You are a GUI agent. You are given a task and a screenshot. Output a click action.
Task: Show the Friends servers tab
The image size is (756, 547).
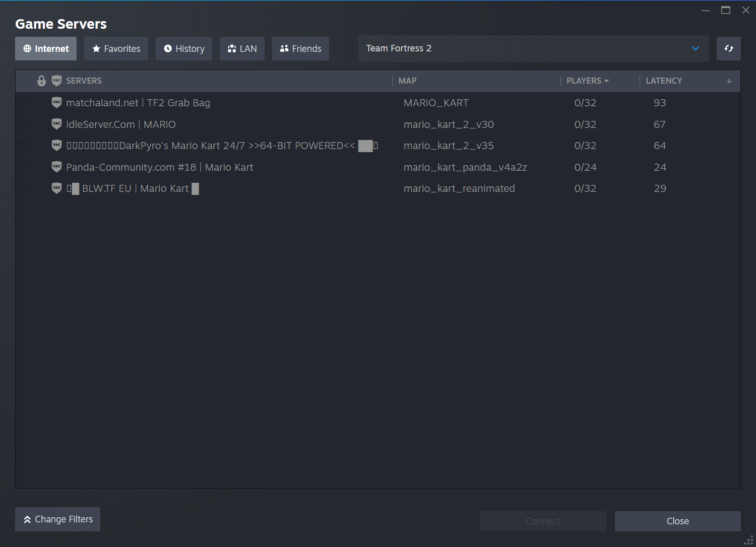pos(300,48)
